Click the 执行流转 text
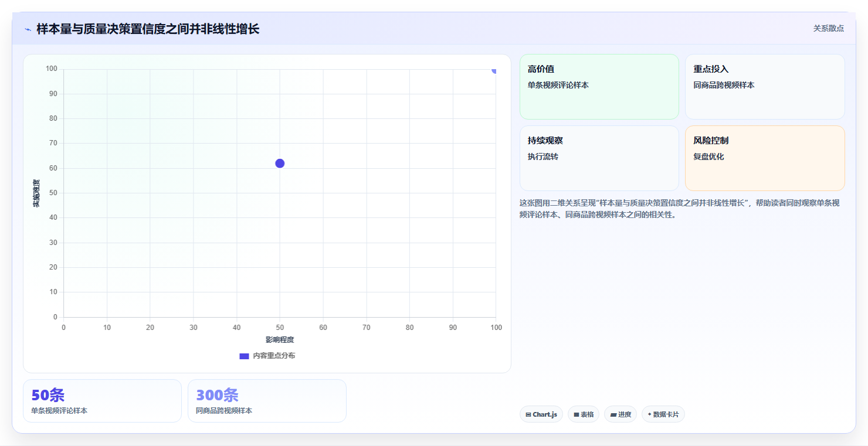This screenshot has height=446, width=868. (x=543, y=156)
